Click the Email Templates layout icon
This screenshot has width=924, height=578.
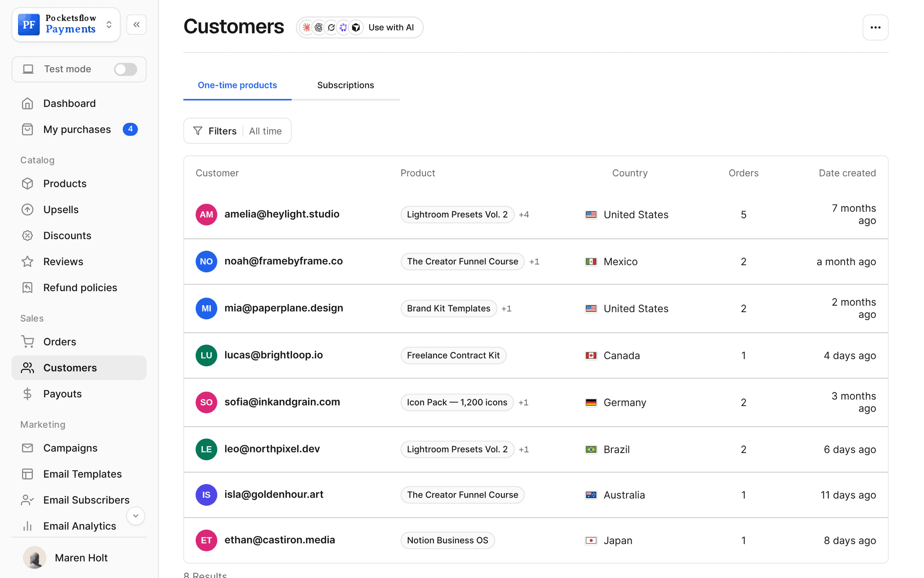coord(28,474)
